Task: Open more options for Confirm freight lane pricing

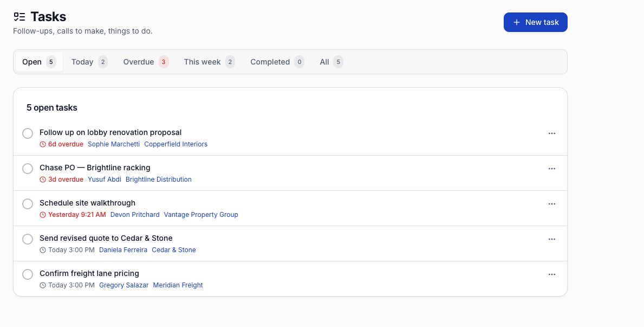Action: 551,274
